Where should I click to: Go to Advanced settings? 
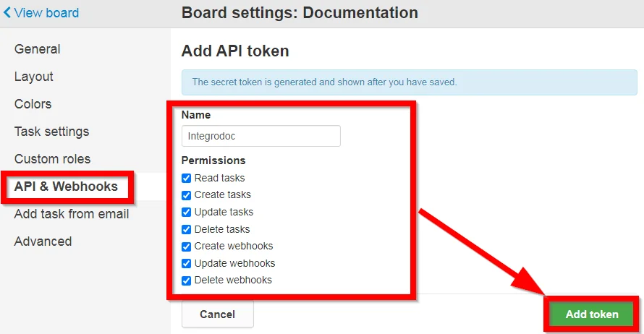(x=43, y=241)
